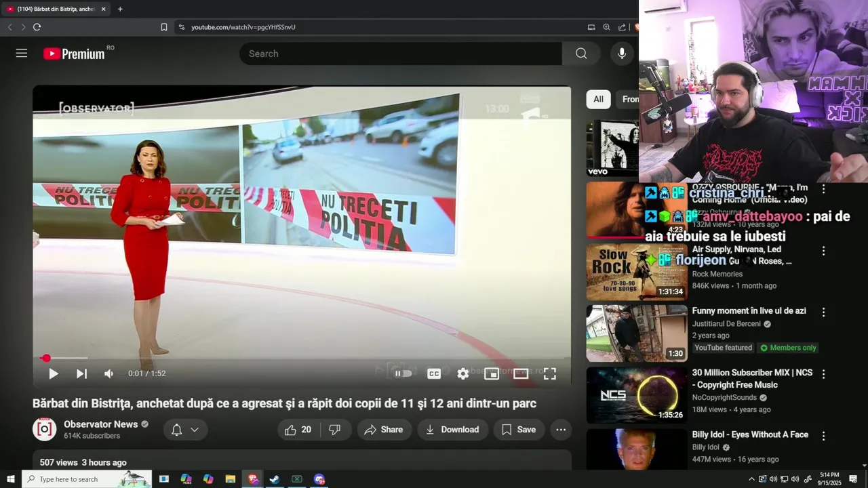The height and width of the screenshot is (488, 868).
Task: Save the video to a playlist
Action: (x=519, y=430)
